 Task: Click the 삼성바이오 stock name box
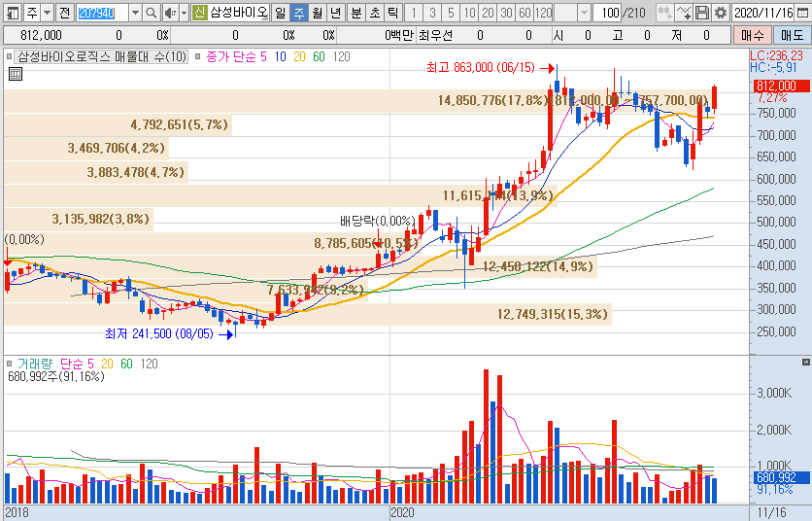(x=238, y=13)
